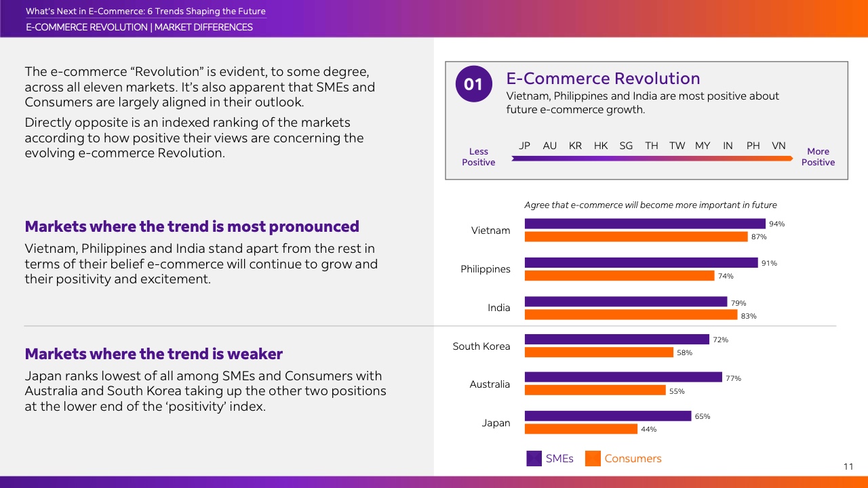This screenshot has width=868, height=488.
Task: Select the JP market code on scale
Action: click(524, 146)
